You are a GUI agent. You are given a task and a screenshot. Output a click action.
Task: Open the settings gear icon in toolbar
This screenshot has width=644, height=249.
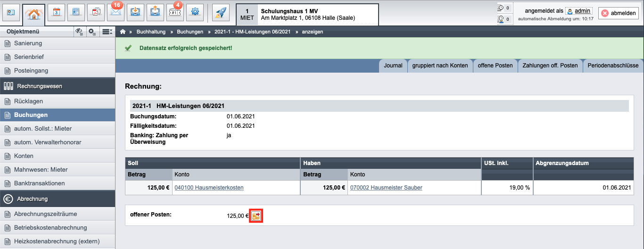click(x=195, y=13)
